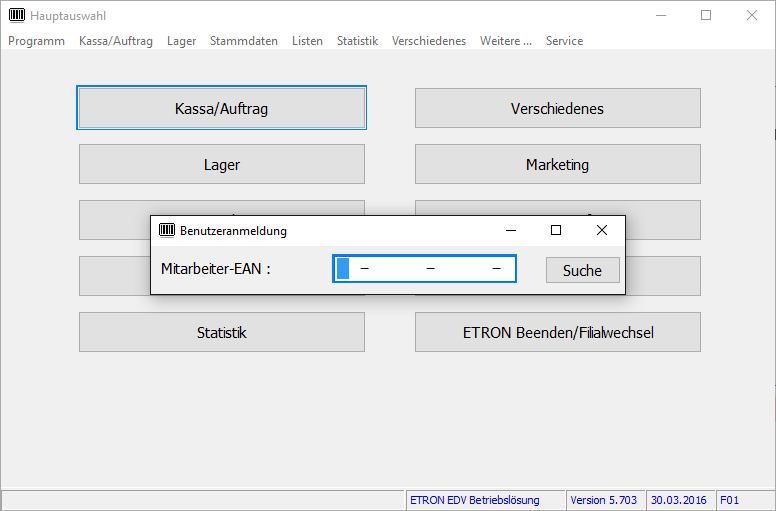Open the Service menu

[x=564, y=41]
